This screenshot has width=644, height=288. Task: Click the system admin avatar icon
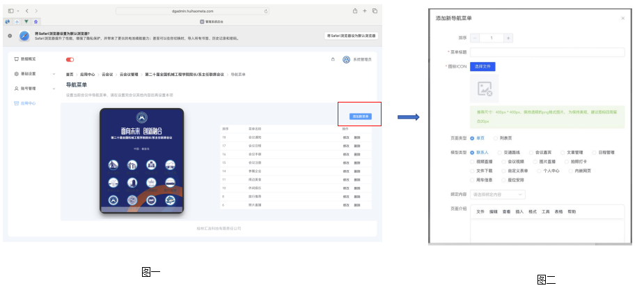pos(346,60)
